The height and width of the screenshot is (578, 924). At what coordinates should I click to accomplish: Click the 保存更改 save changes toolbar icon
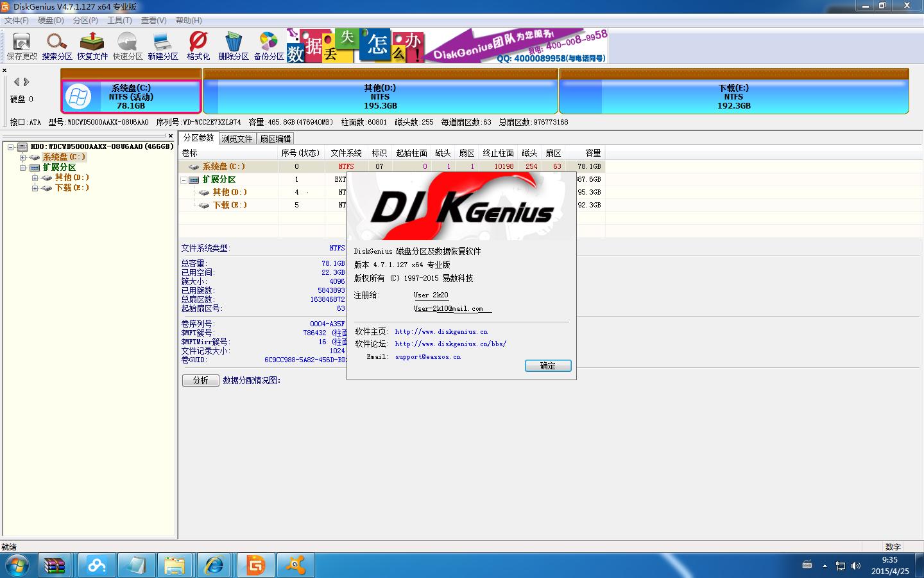pyautogui.click(x=22, y=46)
